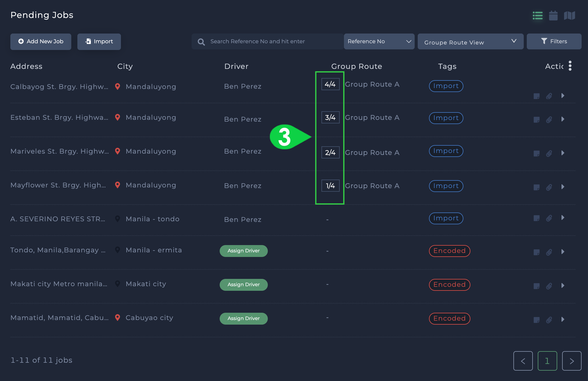The image size is (588, 381).
Task: Open attachment icon for Makati city job
Action: [x=549, y=286]
